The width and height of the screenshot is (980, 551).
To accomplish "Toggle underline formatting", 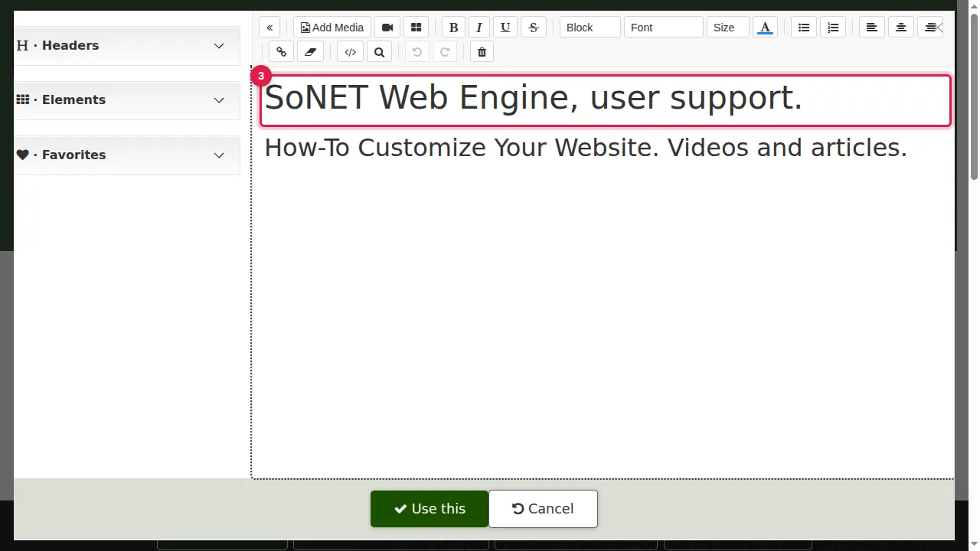I will (505, 28).
